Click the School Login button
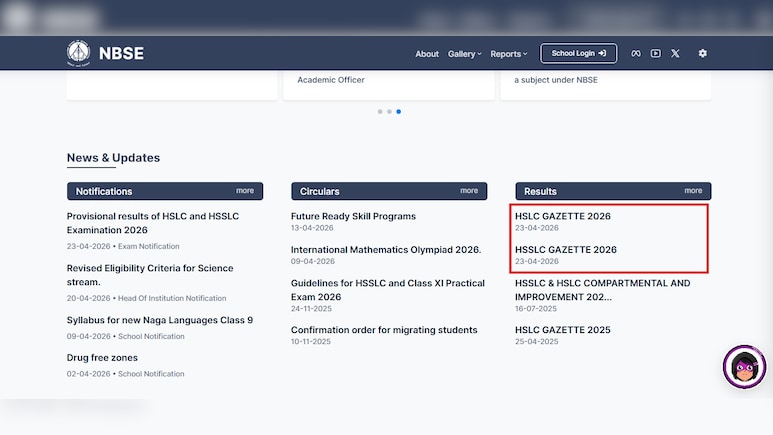This screenshot has width=773, height=435. click(579, 53)
